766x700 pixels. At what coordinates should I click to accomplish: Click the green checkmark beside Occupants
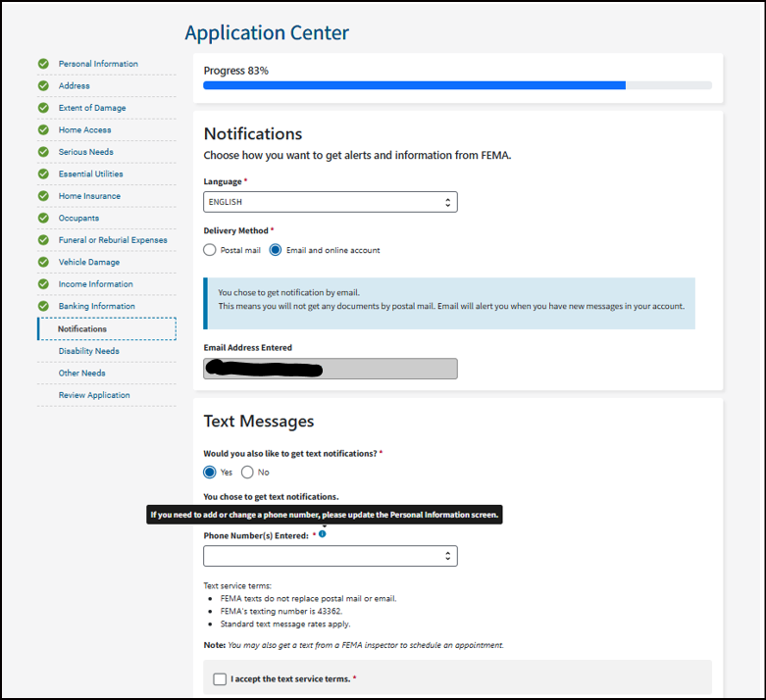(x=43, y=218)
